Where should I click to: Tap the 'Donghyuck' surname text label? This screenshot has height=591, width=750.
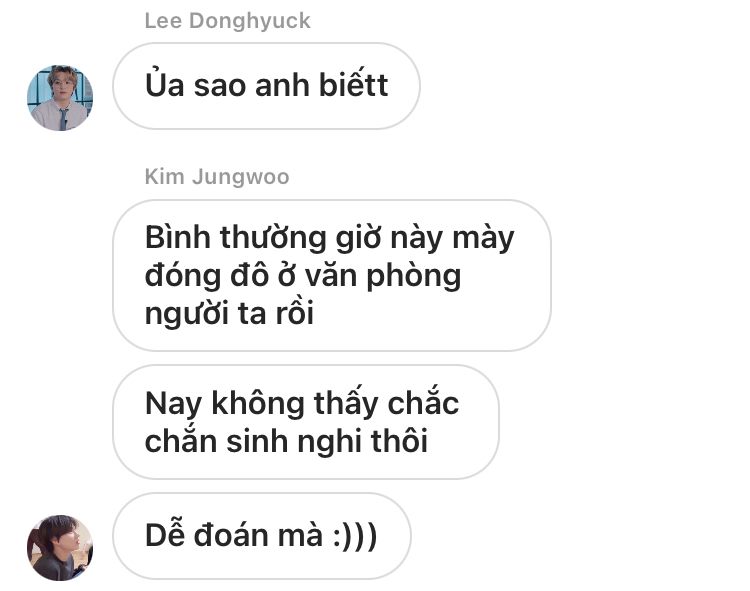tap(250, 21)
